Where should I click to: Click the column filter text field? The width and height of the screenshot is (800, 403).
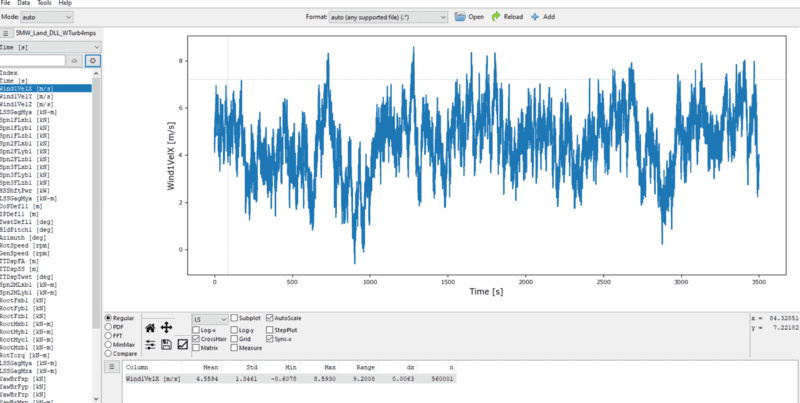coord(32,60)
